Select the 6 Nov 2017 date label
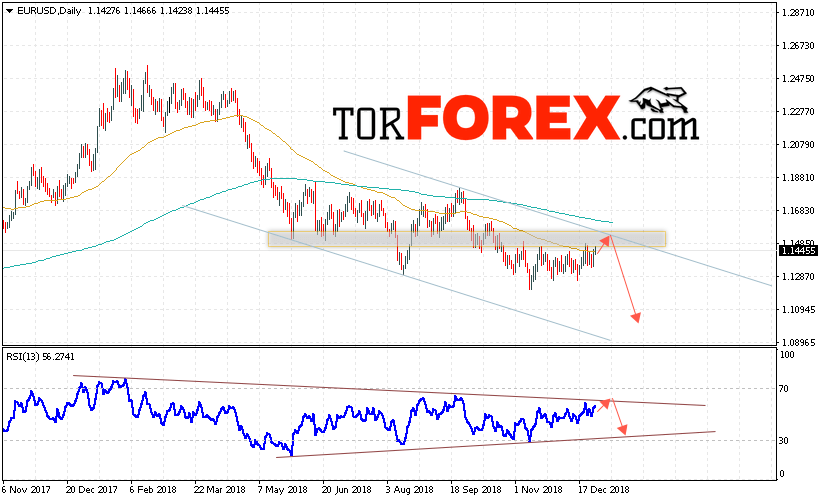Viewport: 822px width, 501px height. (26, 490)
